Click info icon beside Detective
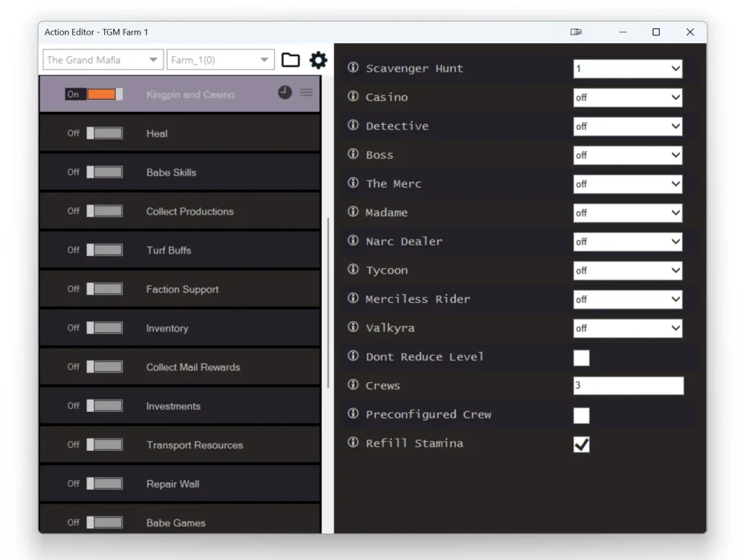The image size is (740, 560). 353,125
